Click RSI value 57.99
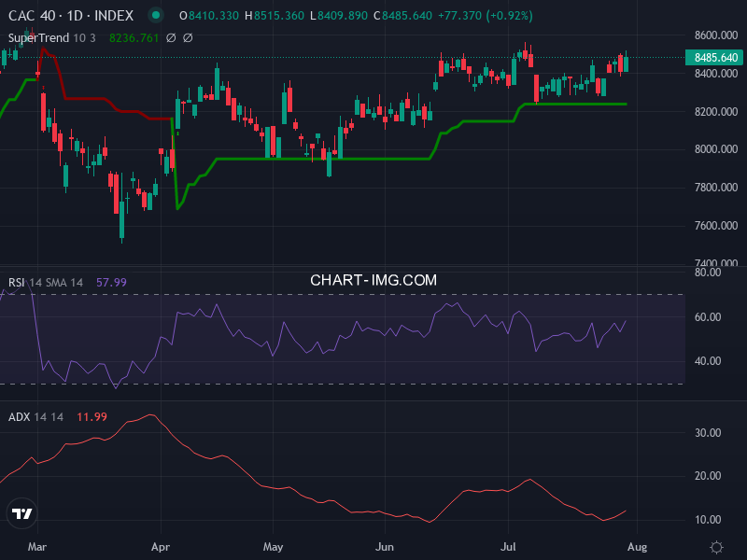This screenshot has width=747, height=560. (x=111, y=283)
